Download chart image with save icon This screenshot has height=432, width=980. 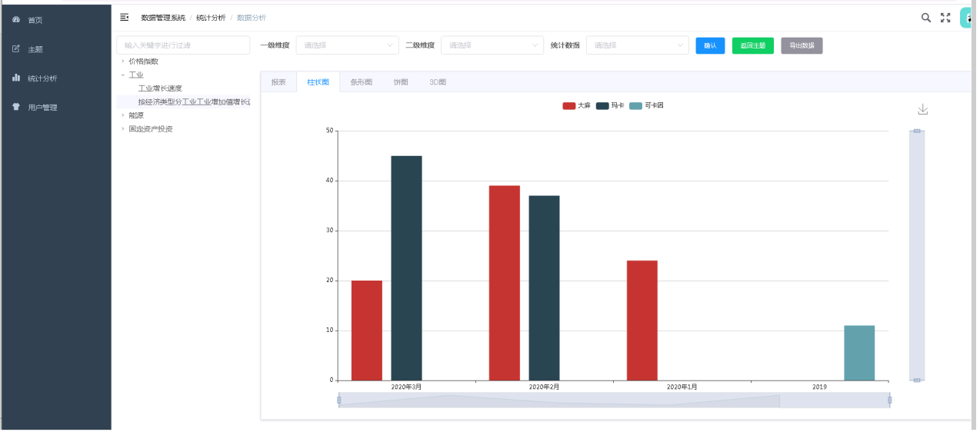coord(923,109)
